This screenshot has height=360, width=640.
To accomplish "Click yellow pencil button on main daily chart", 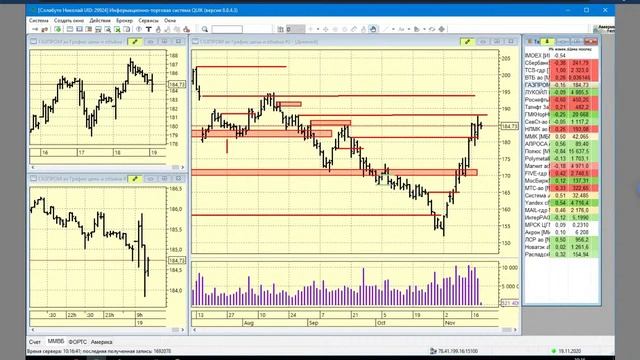I will [467, 42].
